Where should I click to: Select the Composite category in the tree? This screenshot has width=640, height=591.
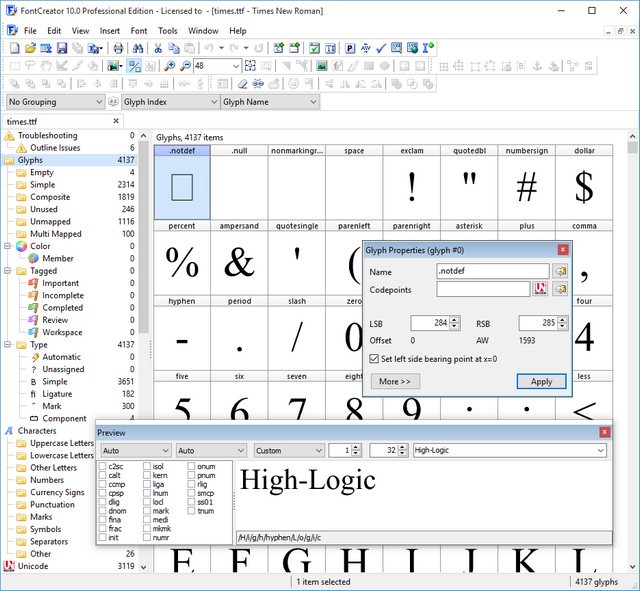click(49, 197)
